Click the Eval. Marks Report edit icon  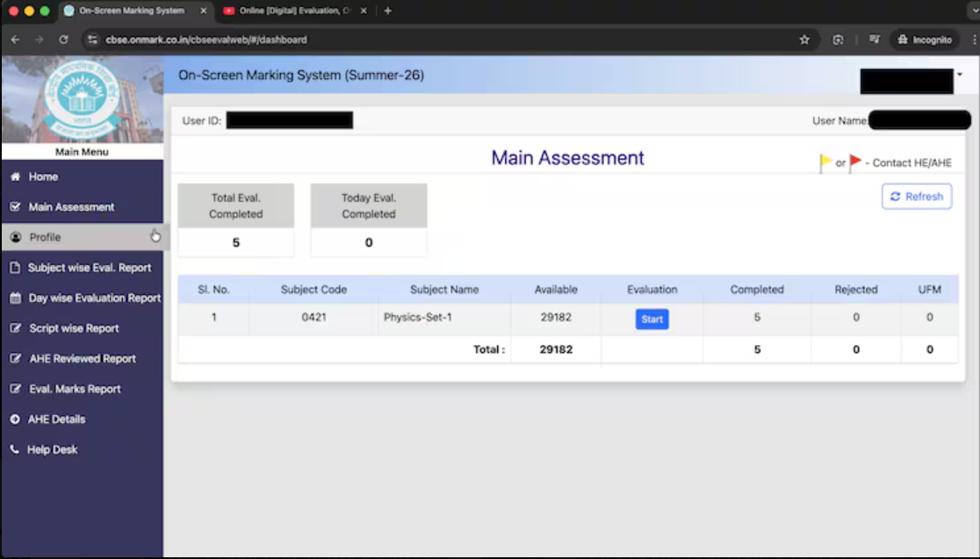tap(15, 389)
